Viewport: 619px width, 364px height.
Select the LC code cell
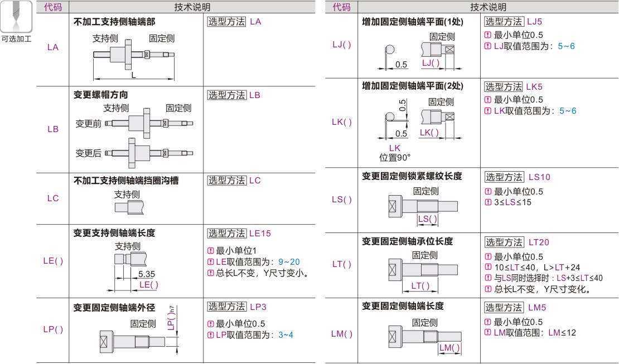coord(53,198)
